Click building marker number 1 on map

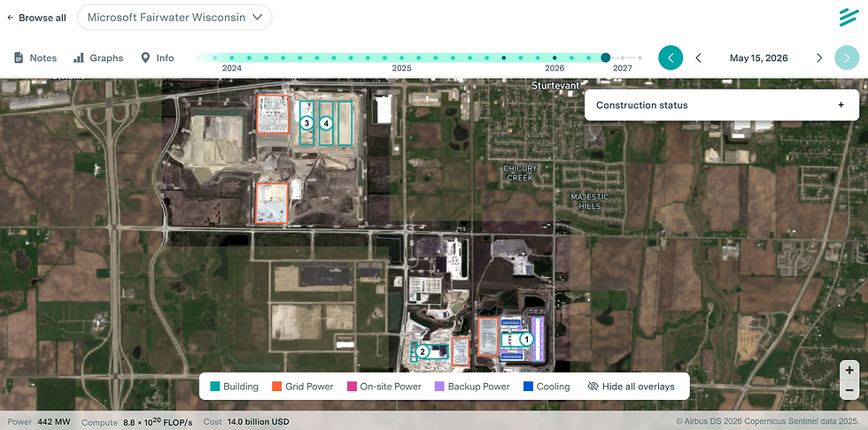526,340
